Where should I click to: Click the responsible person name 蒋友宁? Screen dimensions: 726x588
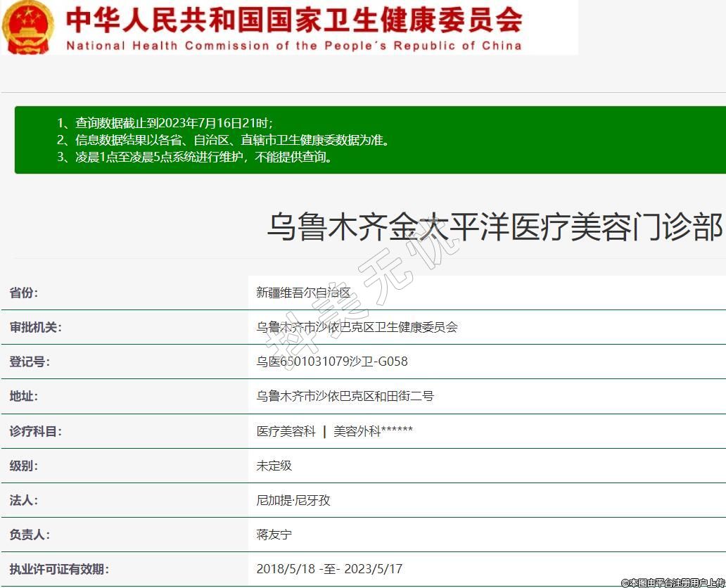[274, 535]
